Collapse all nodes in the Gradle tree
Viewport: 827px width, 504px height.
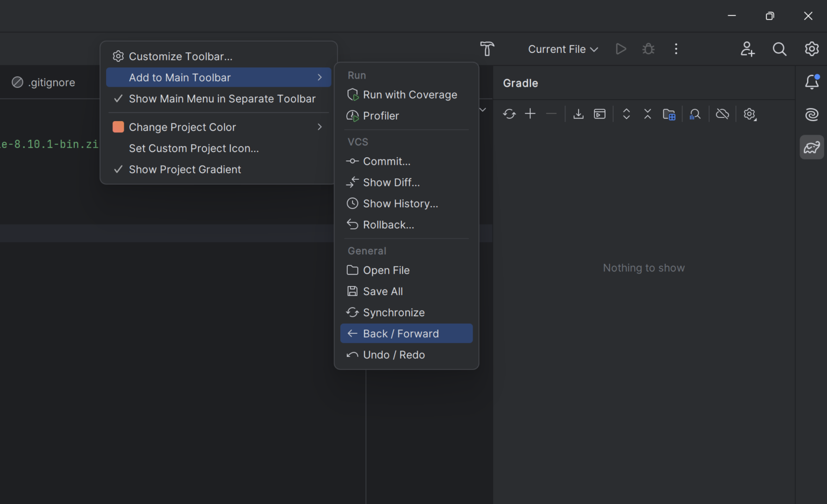[648, 114]
